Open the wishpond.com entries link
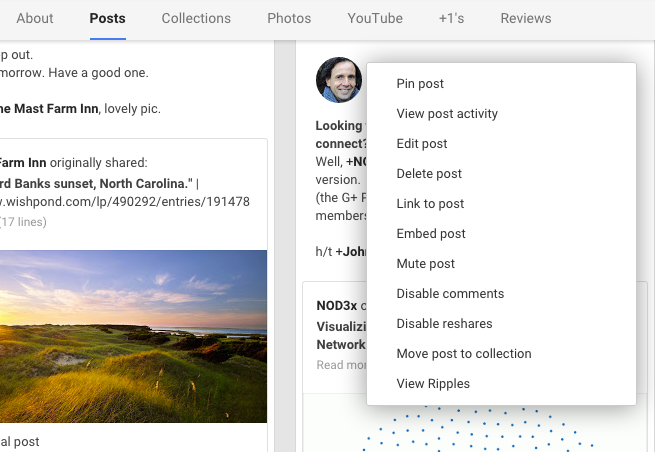Image resolution: width=655 pixels, height=452 pixels. click(124, 202)
